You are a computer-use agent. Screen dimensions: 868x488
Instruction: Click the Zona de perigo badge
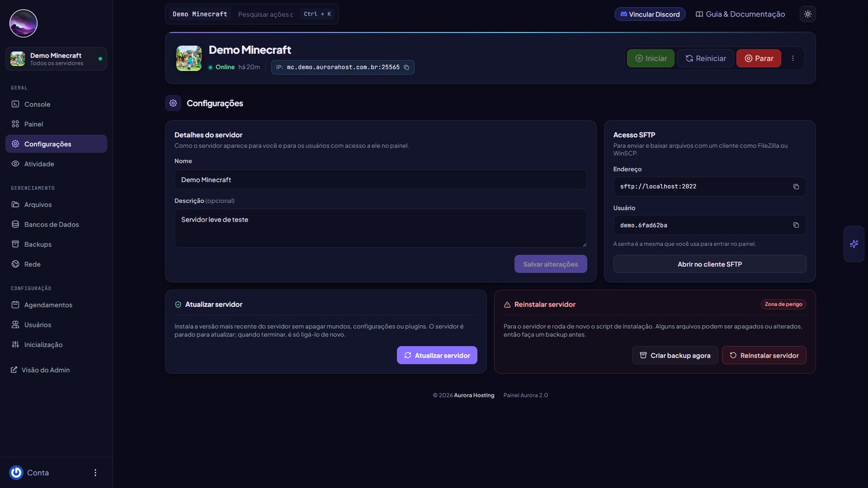click(x=783, y=304)
